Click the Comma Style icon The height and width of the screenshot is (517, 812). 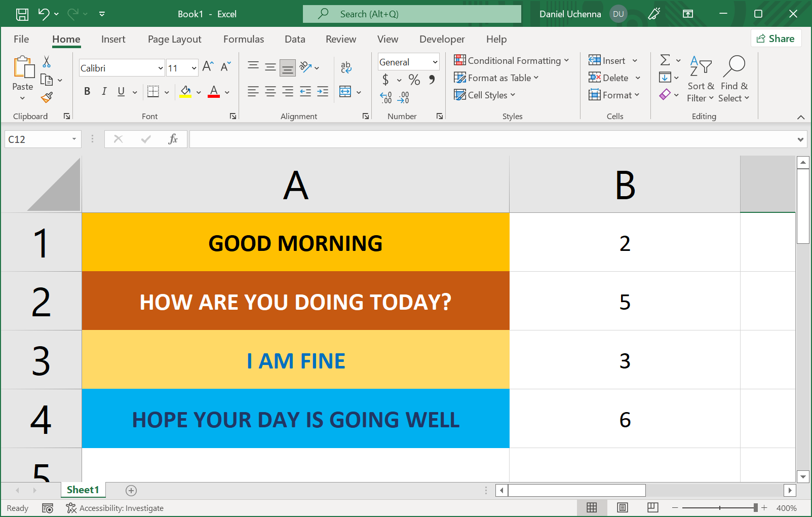[x=431, y=80]
